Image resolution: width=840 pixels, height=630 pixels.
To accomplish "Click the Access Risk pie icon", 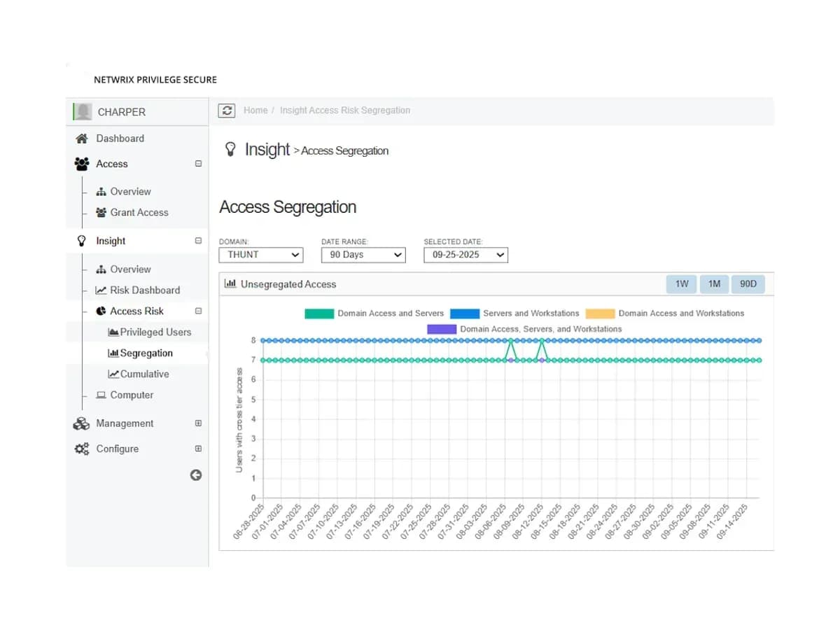I will [101, 311].
